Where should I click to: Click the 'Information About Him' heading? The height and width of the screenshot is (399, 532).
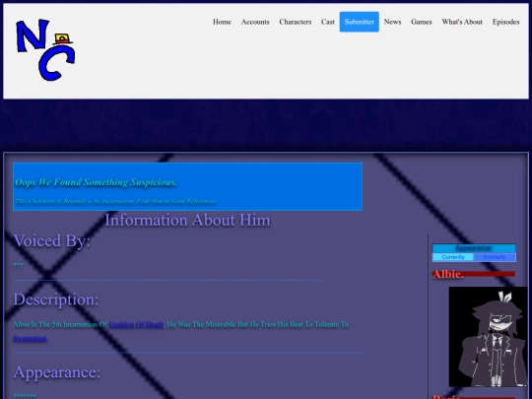click(x=187, y=220)
